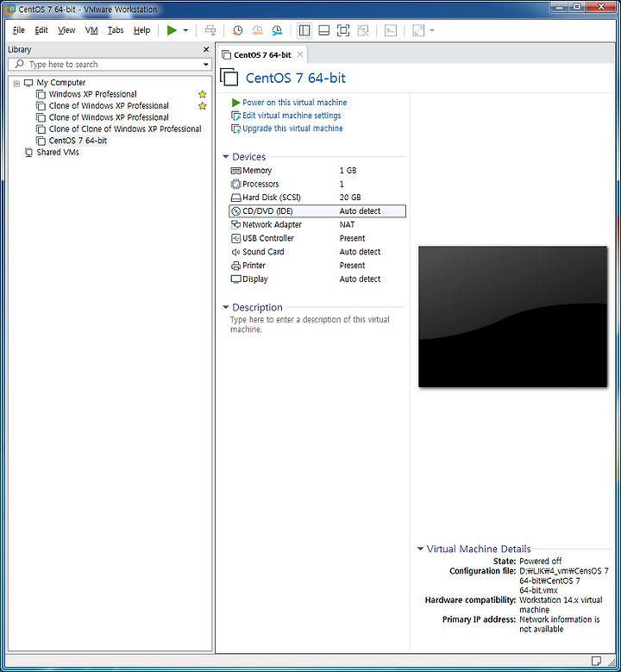Select Windows XP Professional VM

click(x=92, y=94)
